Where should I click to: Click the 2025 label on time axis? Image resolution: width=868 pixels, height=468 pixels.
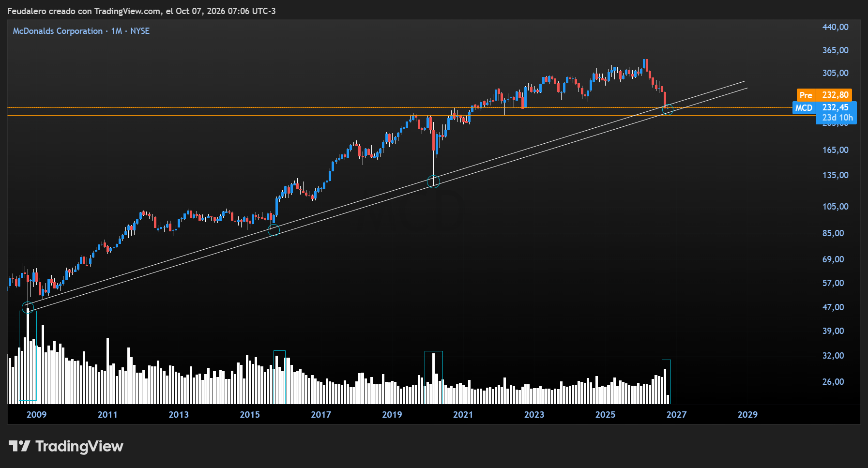(606, 415)
